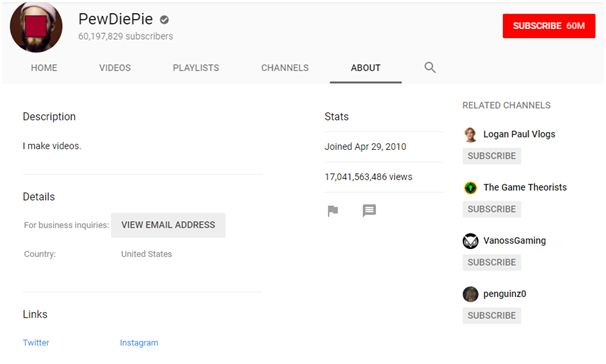
Task: Go to the Channels tab
Action: (285, 68)
